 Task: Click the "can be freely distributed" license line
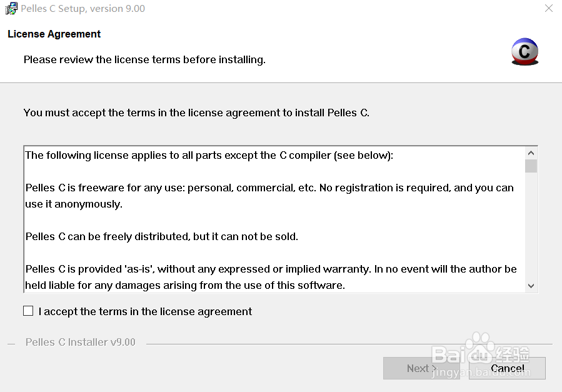[161, 236]
